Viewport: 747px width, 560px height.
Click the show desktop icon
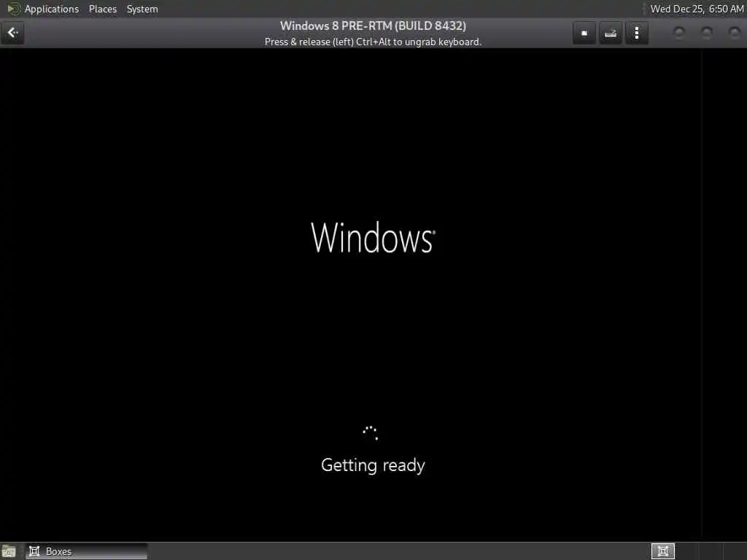(x=9, y=551)
